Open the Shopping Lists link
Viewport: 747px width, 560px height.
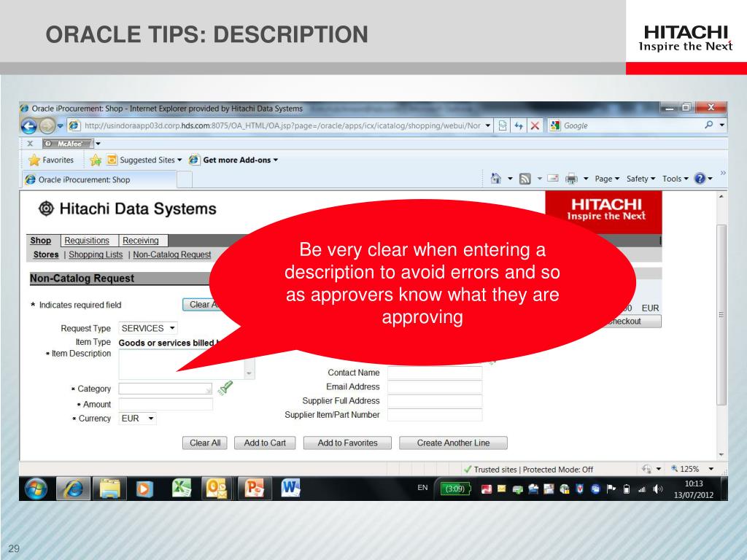(96, 254)
